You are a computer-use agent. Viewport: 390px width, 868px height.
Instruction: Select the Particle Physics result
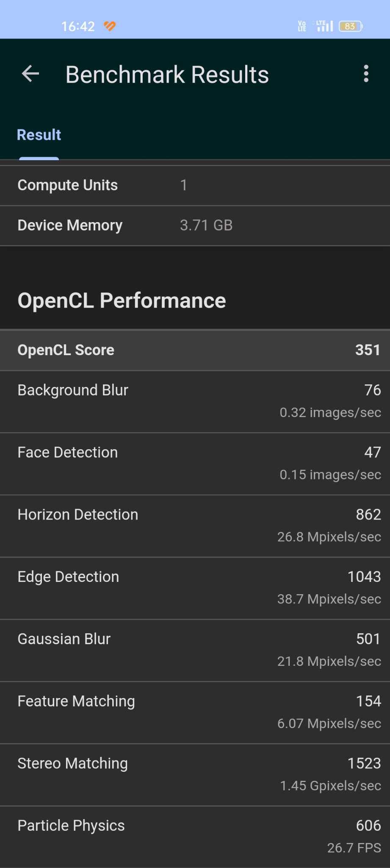195,837
